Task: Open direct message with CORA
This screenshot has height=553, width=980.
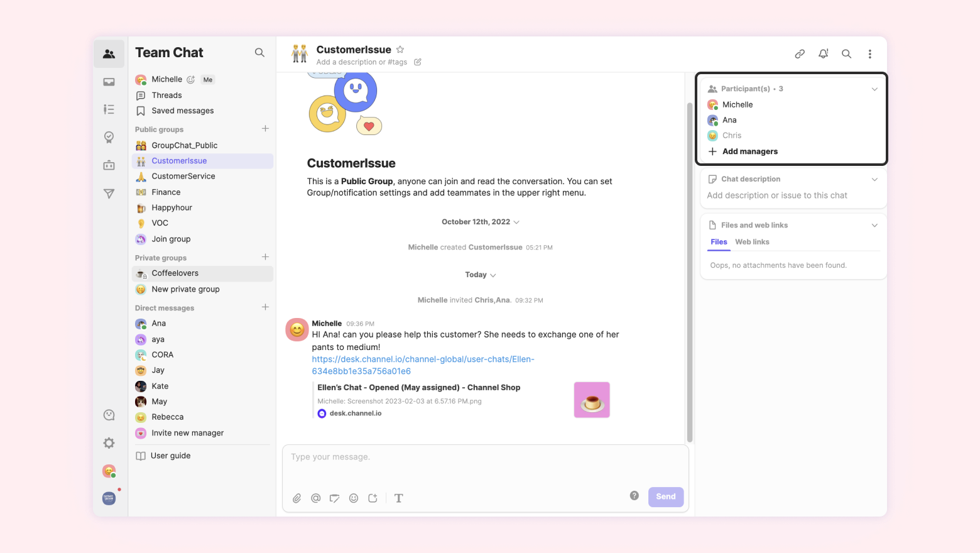Action: tap(202, 355)
